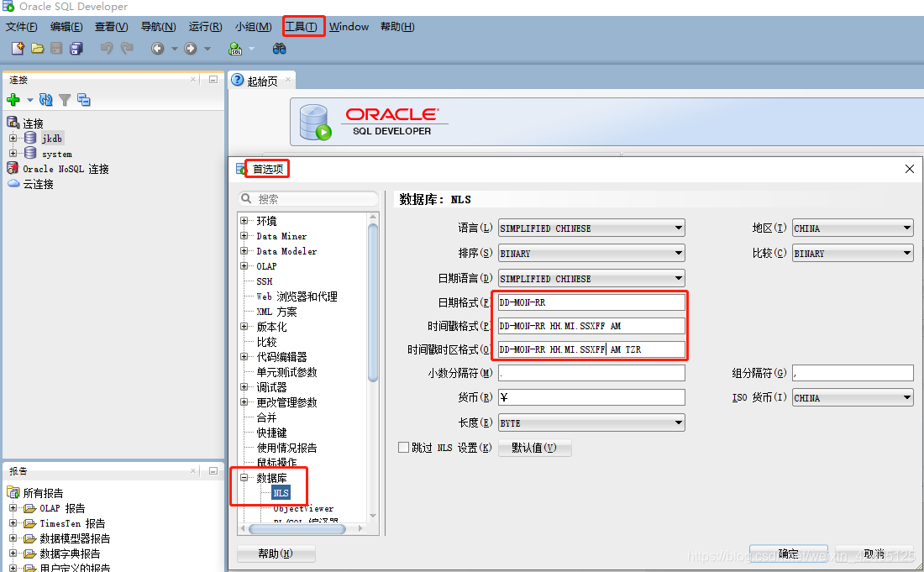Open the 编辑 menu
Image resolution: width=924 pixels, height=572 pixels.
pos(66,27)
